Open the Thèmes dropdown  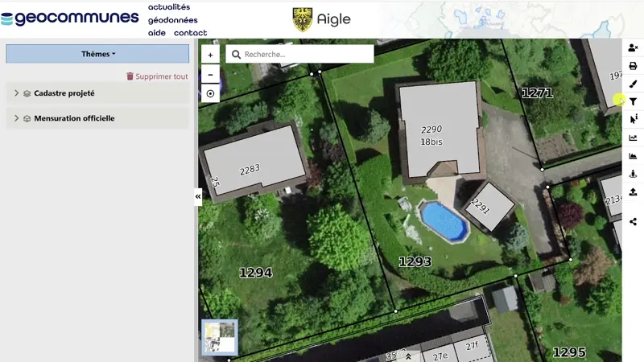point(97,54)
